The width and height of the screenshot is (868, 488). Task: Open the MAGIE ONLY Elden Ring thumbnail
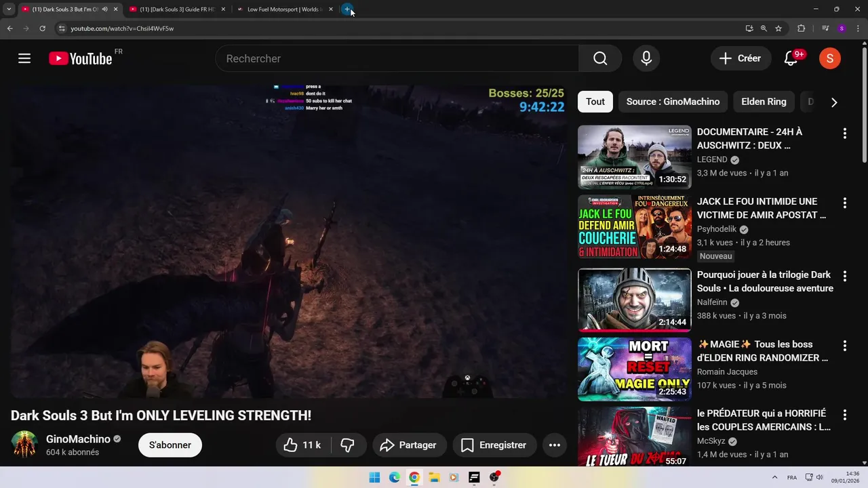(x=635, y=369)
